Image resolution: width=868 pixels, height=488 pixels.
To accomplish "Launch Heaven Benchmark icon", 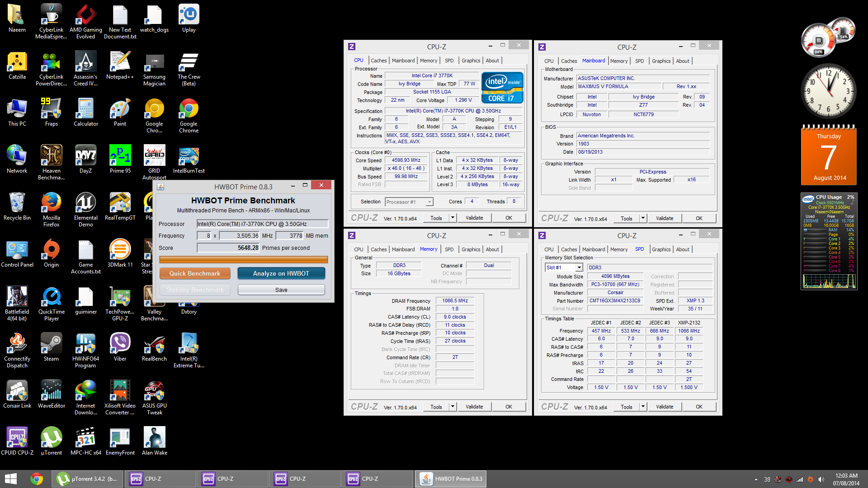I will 51,163.
